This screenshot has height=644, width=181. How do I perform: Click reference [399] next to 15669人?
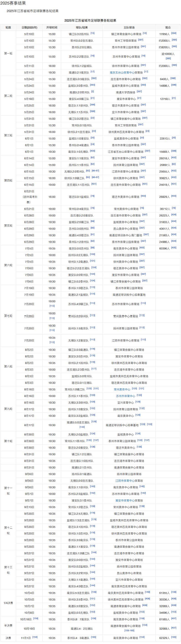[x=174, y=151]
